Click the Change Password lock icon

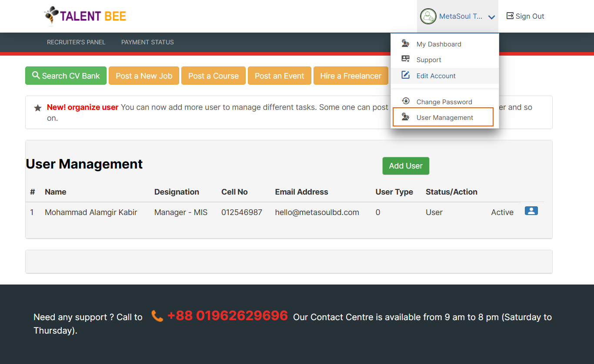pos(405,101)
